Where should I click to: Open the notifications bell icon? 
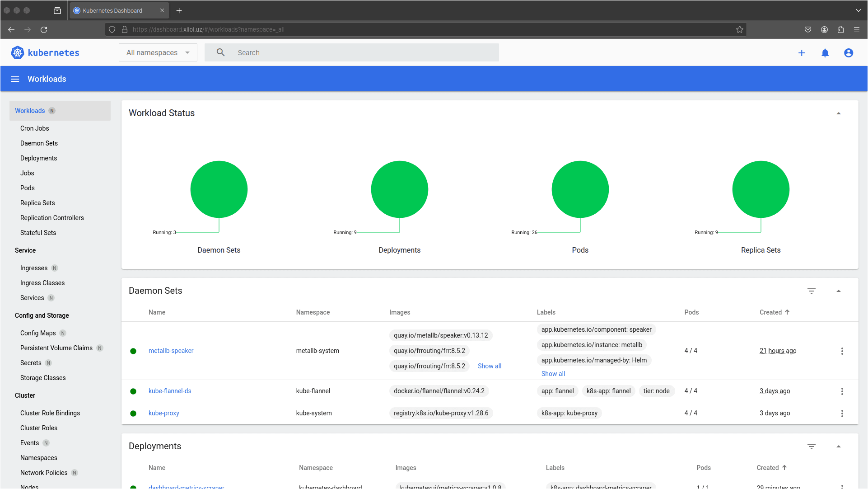coord(825,53)
